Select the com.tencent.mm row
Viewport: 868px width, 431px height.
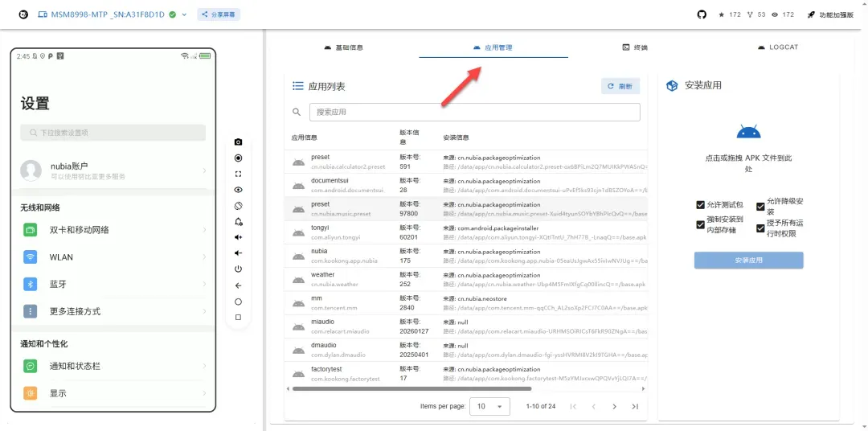[465, 303]
